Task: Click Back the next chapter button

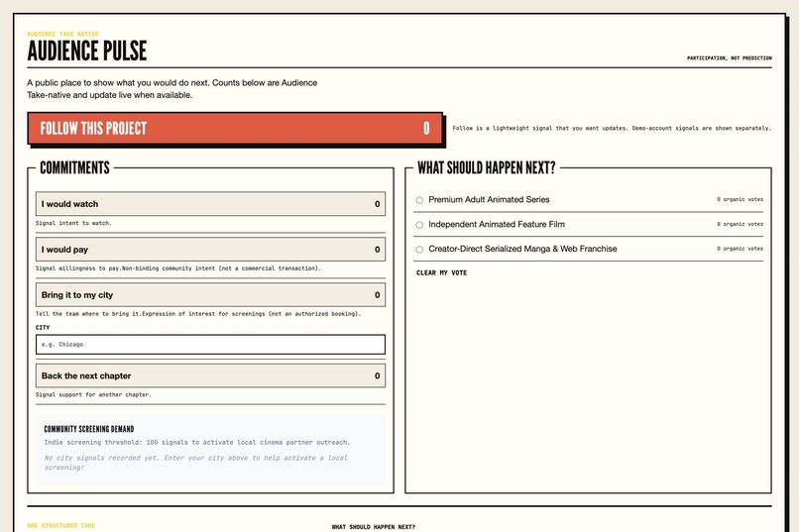Action: click(x=210, y=375)
